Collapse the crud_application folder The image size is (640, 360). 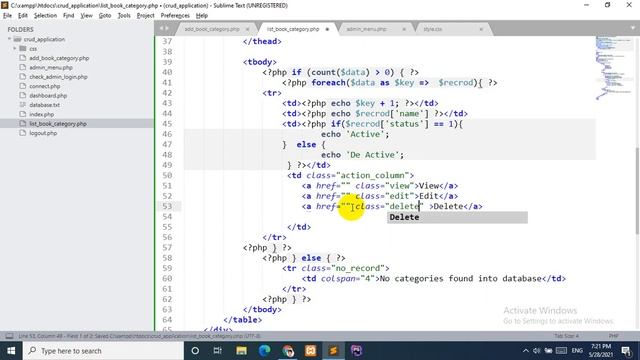[9, 39]
